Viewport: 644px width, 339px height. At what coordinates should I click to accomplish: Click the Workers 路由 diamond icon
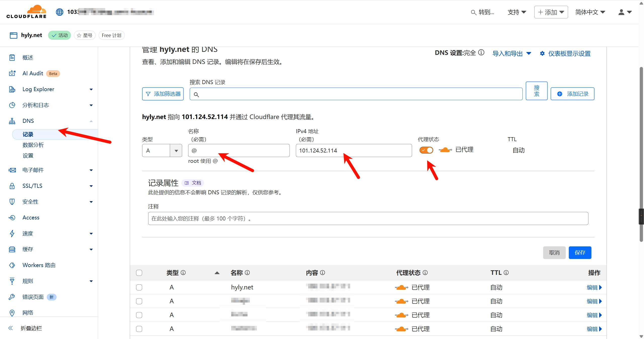[x=12, y=265]
